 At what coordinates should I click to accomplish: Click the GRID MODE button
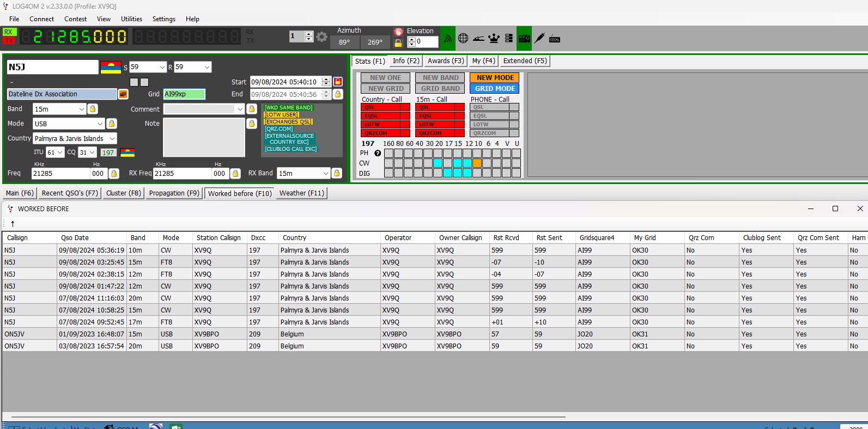click(495, 88)
